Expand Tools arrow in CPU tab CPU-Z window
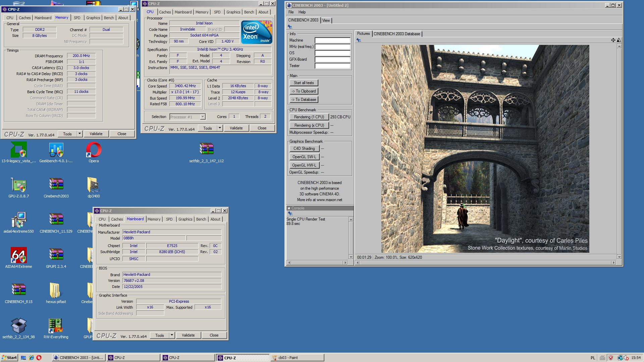Image resolution: width=644 pixels, height=362 pixels. (x=220, y=128)
